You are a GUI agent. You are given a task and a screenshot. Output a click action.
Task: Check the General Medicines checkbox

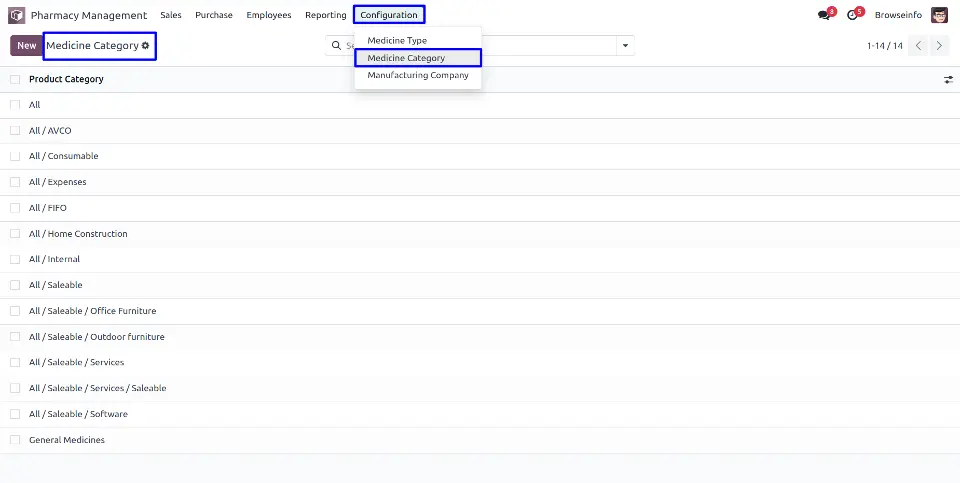click(x=15, y=440)
